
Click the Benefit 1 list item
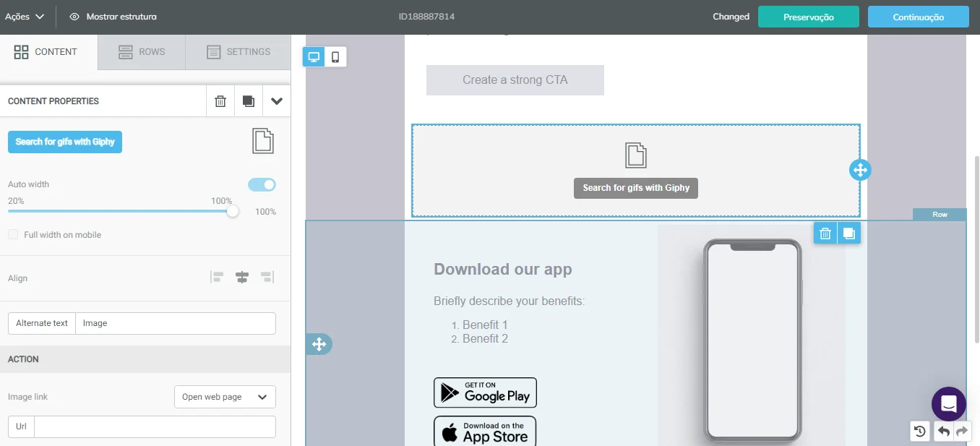point(485,325)
